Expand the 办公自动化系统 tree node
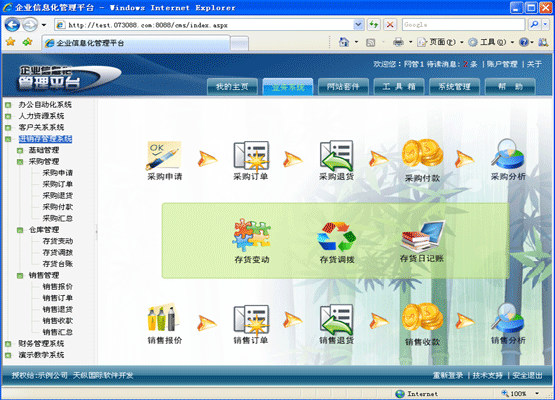The width and height of the screenshot is (555, 400). coord(8,105)
